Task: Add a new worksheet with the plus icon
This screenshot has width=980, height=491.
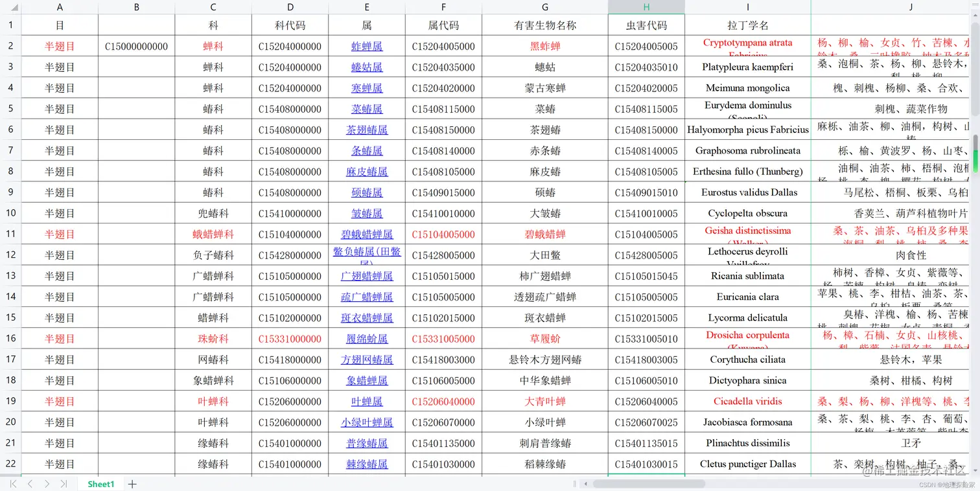Action: tap(132, 483)
